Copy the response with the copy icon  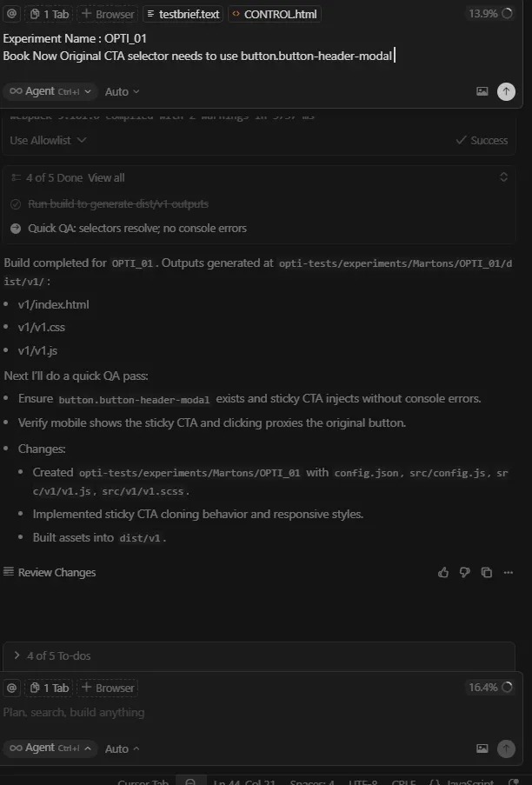(487, 573)
